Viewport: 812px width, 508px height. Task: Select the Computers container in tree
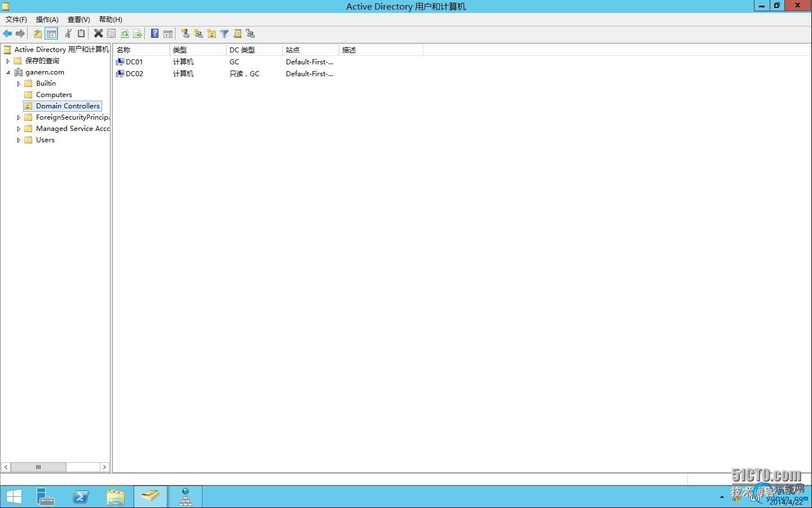[x=54, y=95]
